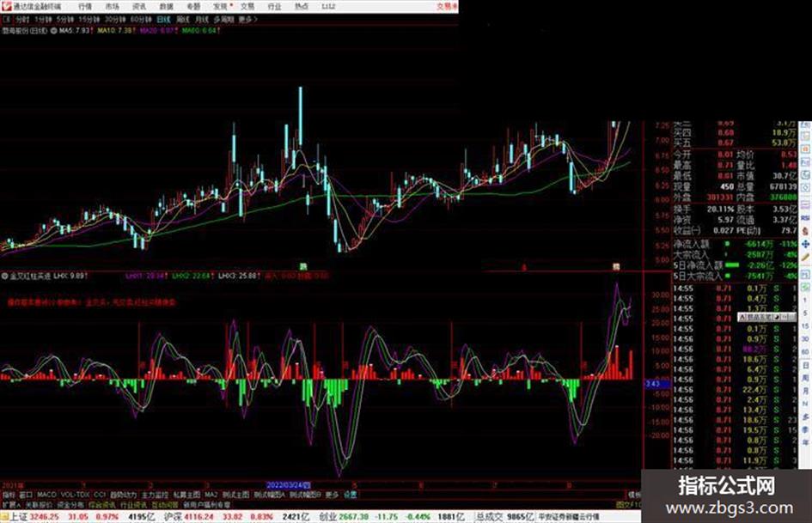The width and height of the screenshot is (812, 523).
Task: Click the RSI icon in the side toolbar
Action: 805,218
